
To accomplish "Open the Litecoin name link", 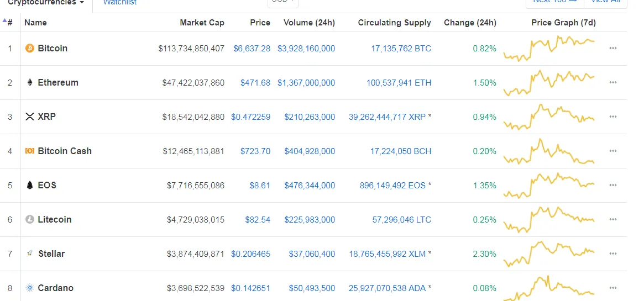I will click(55, 219).
